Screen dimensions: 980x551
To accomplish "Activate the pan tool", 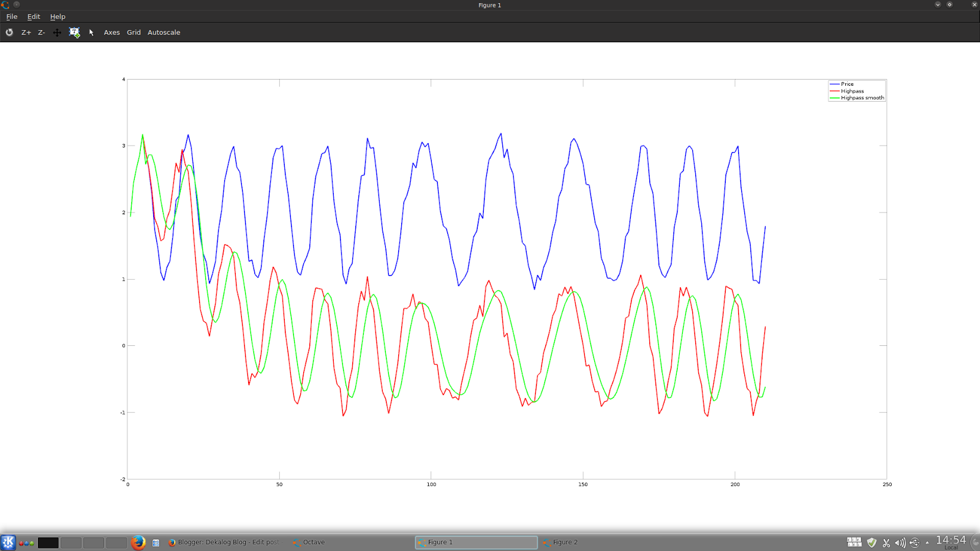I will pyautogui.click(x=56, y=32).
